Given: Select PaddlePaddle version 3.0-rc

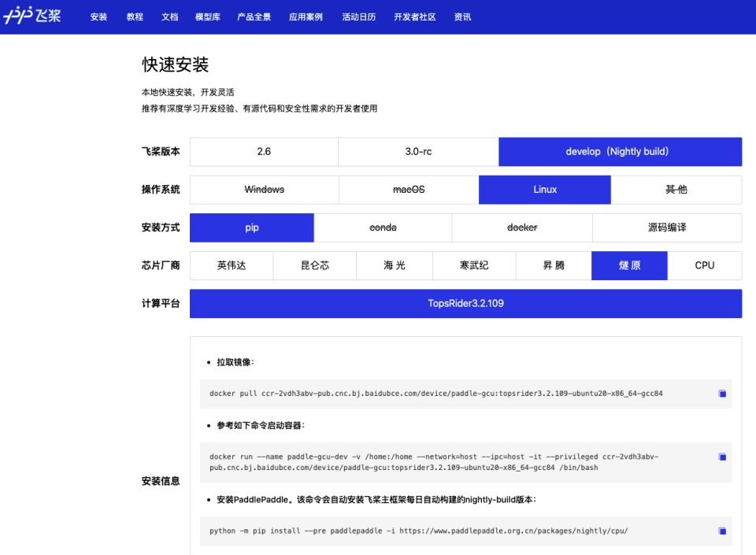Looking at the screenshot, I should [418, 152].
